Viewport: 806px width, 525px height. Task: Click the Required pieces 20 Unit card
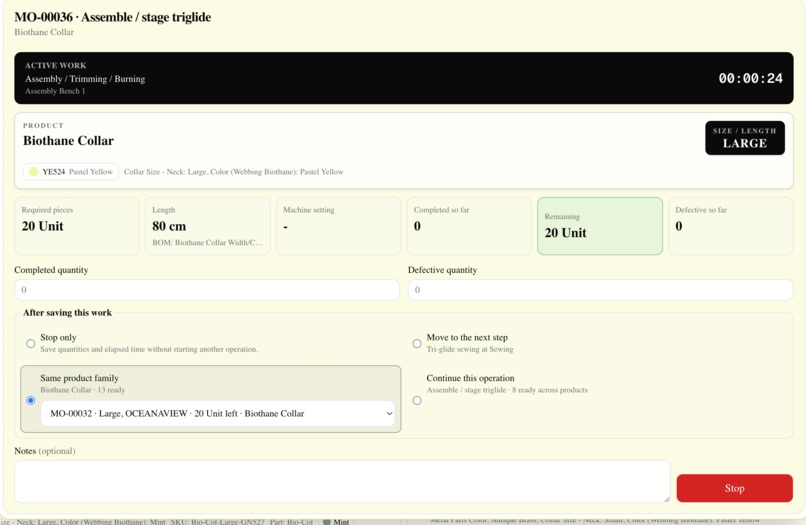(x=77, y=226)
